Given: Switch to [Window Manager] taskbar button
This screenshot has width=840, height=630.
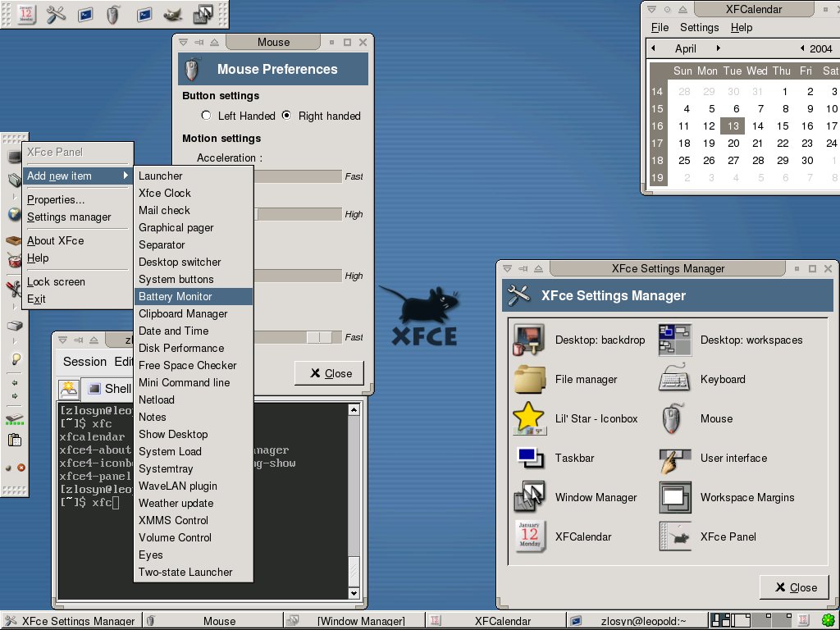Looking at the screenshot, I should point(354,621).
